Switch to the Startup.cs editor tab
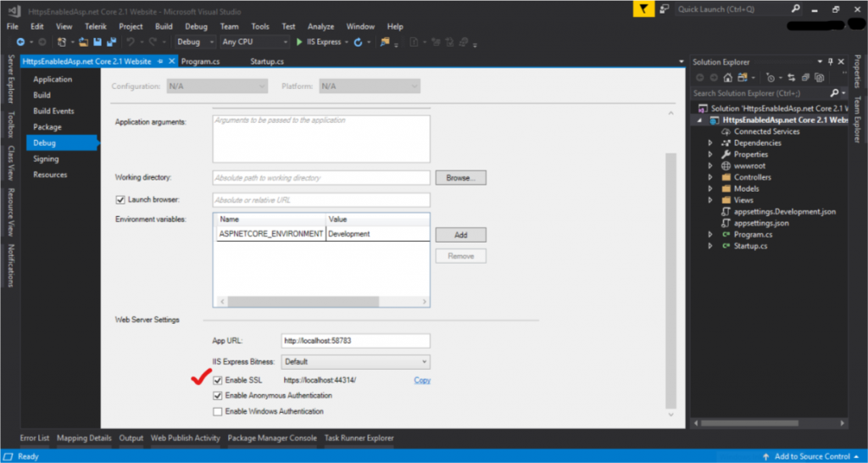This screenshot has height=463, width=868. tap(267, 61)
